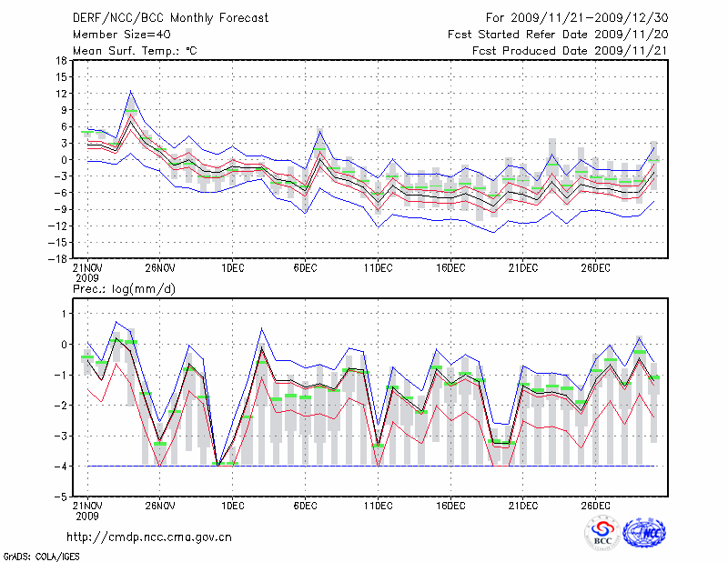Click 16DEC tick on temperature chart axis
The height and width of the screenshot is (562, 728).
tap(450, 268)
